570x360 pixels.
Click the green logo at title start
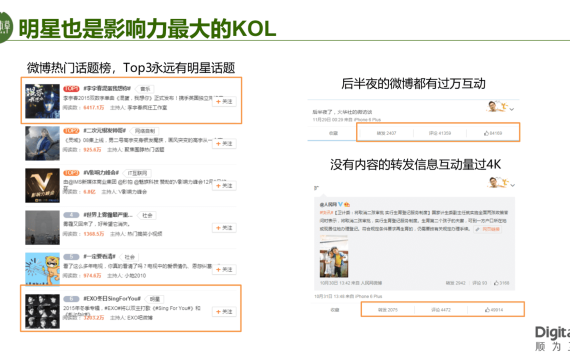point(6,28)
